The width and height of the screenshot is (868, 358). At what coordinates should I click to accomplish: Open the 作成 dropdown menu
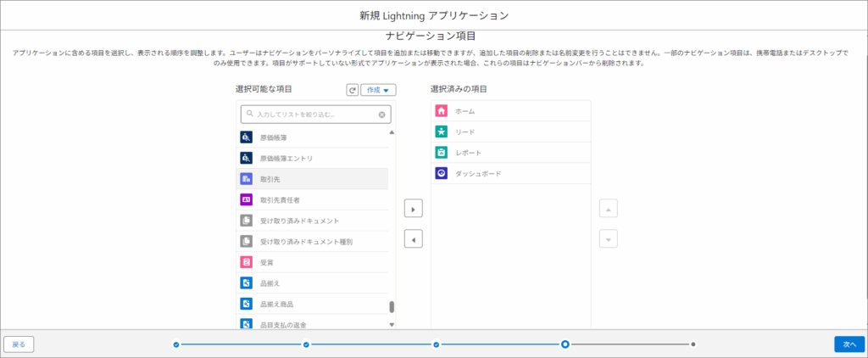click(378, 90)
